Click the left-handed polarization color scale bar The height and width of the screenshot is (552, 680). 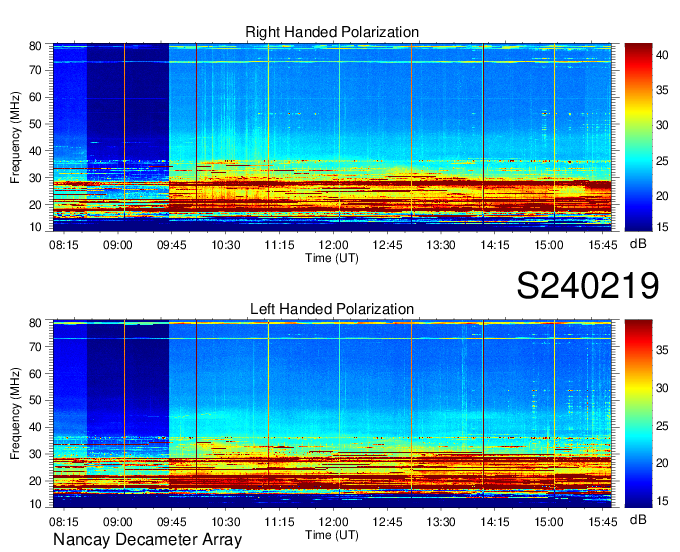click(638, 413)
